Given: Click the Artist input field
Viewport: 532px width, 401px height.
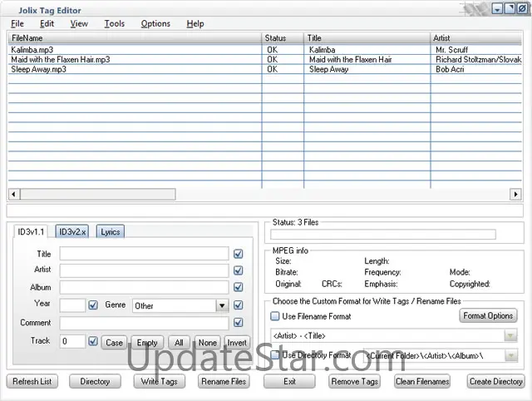Looking at the screenshot, I should coord(144,270).
